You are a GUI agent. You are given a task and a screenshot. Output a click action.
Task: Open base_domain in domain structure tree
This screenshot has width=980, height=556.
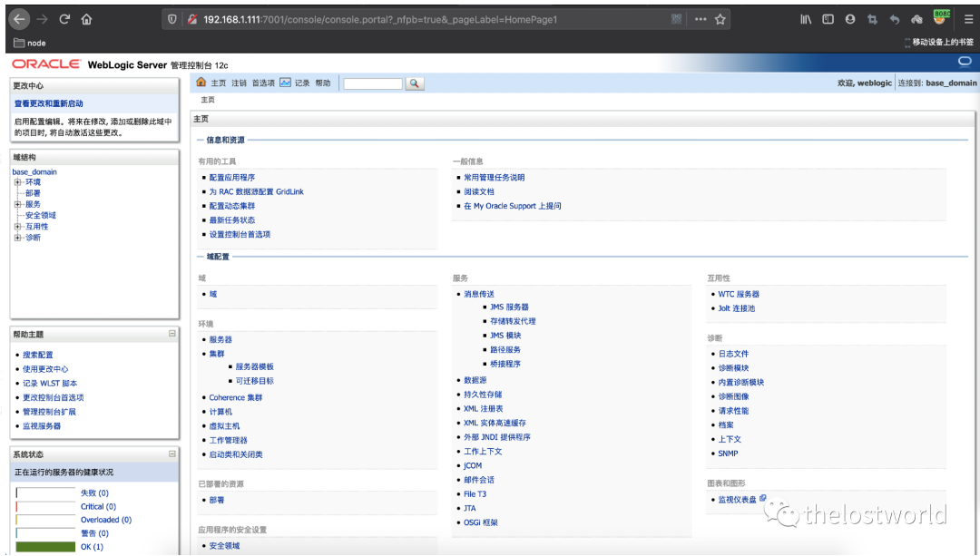34,171
